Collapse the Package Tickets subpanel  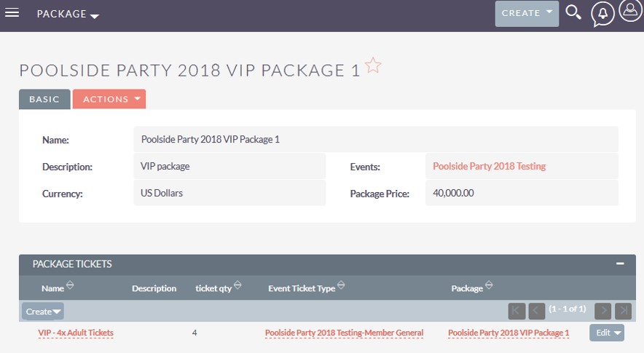[620, 263]
